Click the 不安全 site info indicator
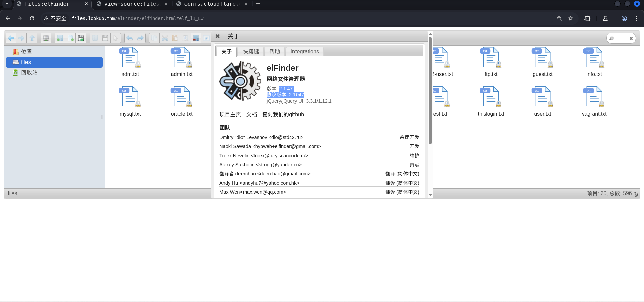 [x=55, y=18]
